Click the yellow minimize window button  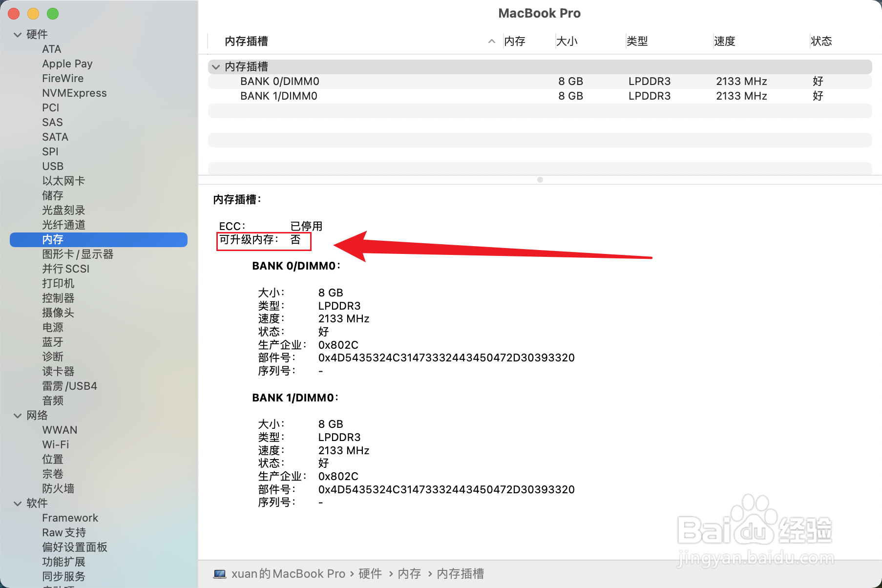[33, 14]
